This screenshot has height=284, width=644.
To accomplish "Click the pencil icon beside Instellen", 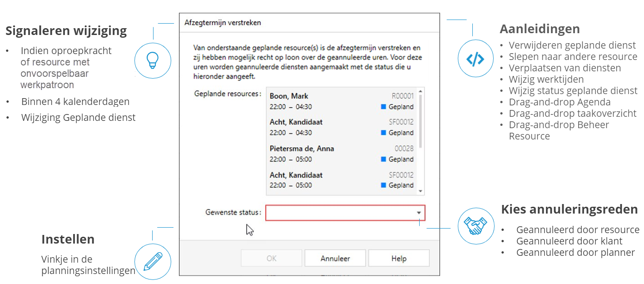I will tap(153, 261).
